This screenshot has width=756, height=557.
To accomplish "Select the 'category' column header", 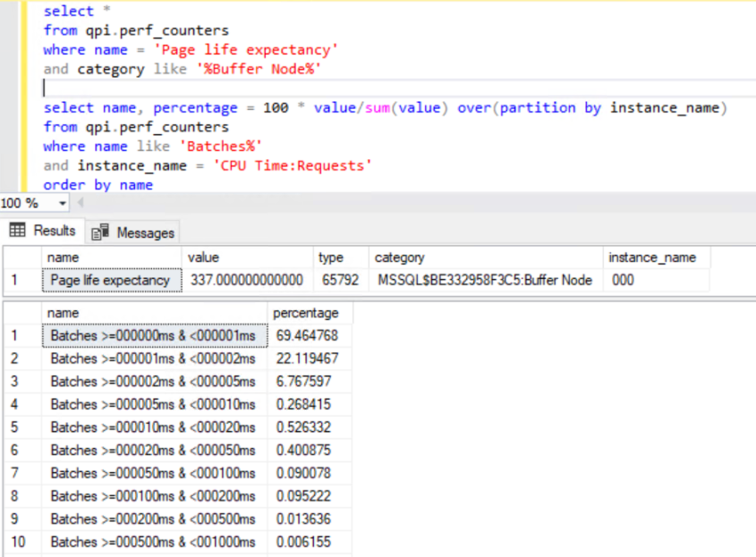I will tap(486, 257).
